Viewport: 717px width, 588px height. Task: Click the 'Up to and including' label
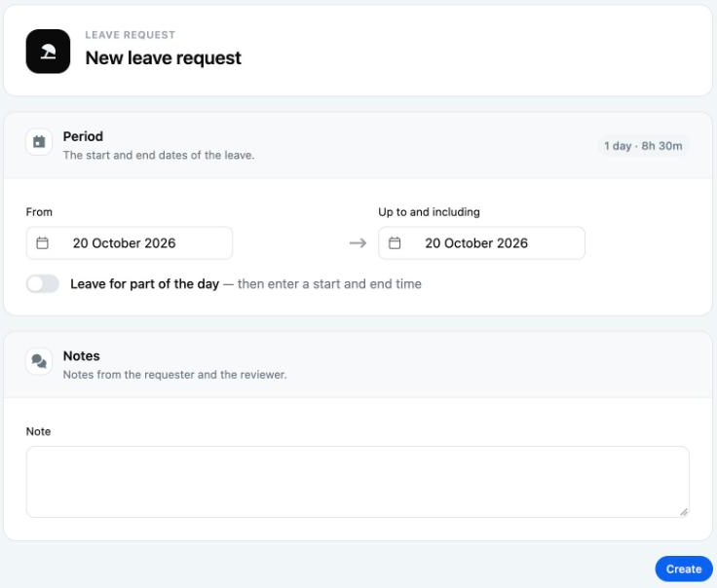pyautogui.click(x=429, y=212)
